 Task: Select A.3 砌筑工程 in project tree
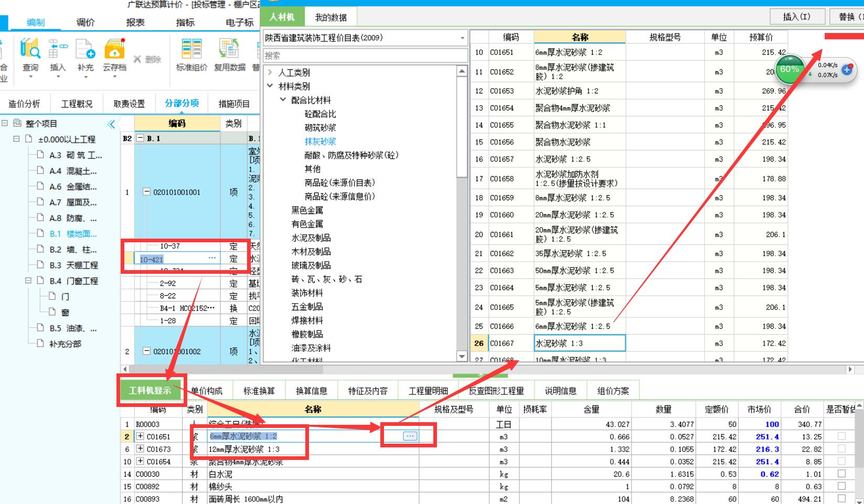(x=76, y=155)
